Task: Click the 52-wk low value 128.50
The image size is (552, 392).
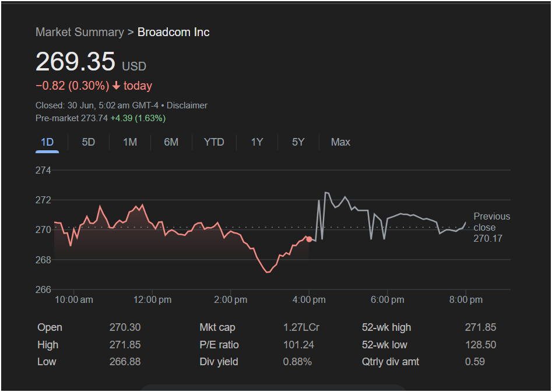Action: (x=480, y=344)
